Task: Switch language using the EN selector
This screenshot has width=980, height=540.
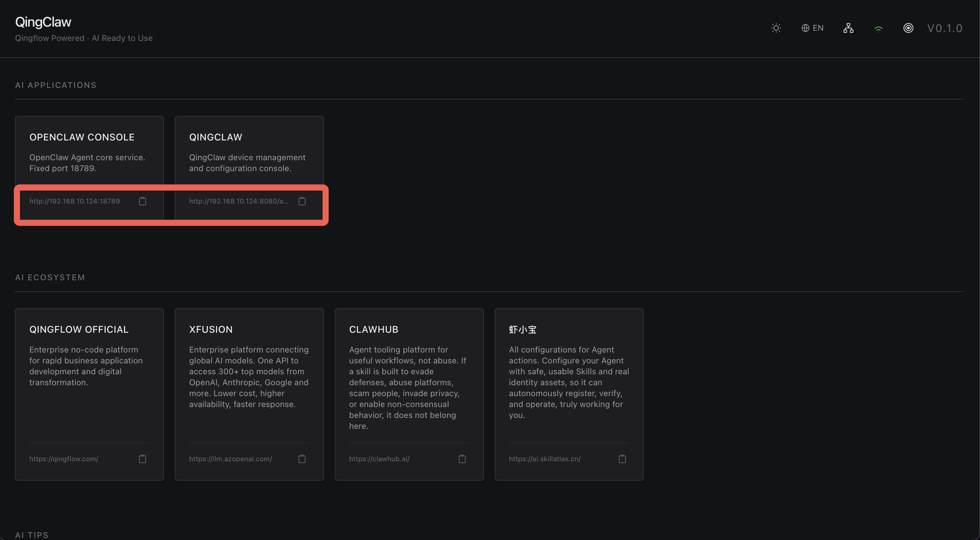Action: click(812, 28)
